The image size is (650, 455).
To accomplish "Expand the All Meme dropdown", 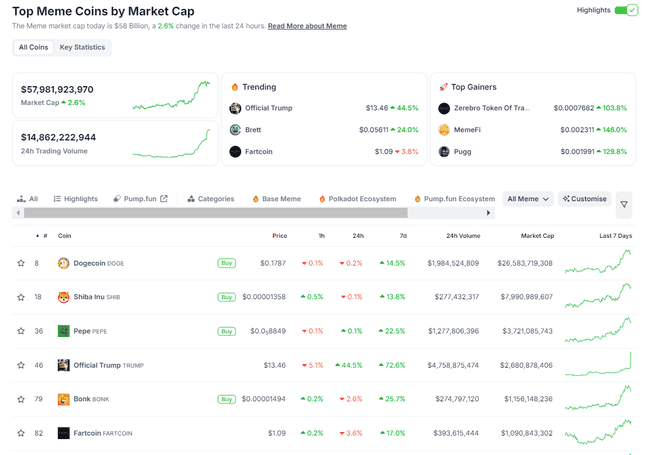I will [528, 199].
